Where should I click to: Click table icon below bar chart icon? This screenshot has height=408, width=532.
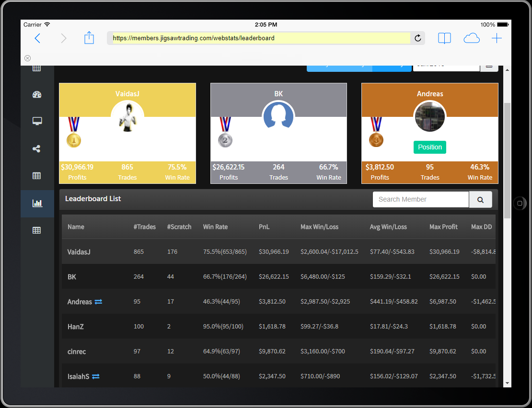pos(37,231)
